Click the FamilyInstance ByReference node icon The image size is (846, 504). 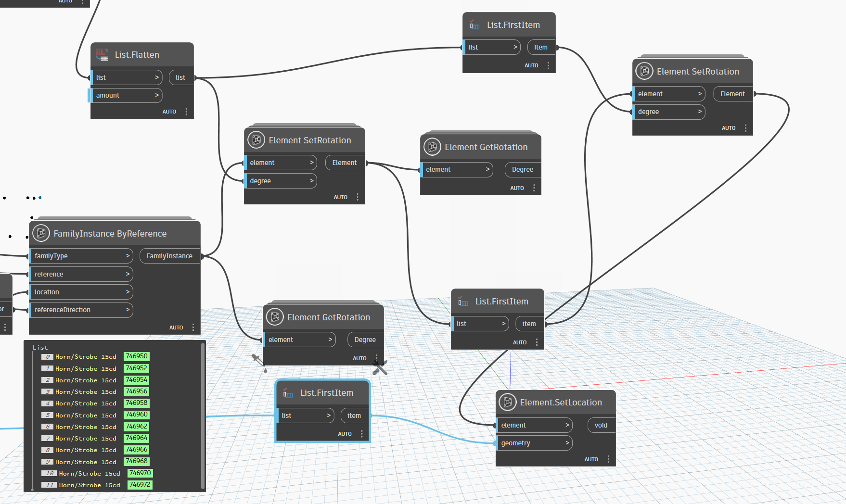click(x=41, y=233)
